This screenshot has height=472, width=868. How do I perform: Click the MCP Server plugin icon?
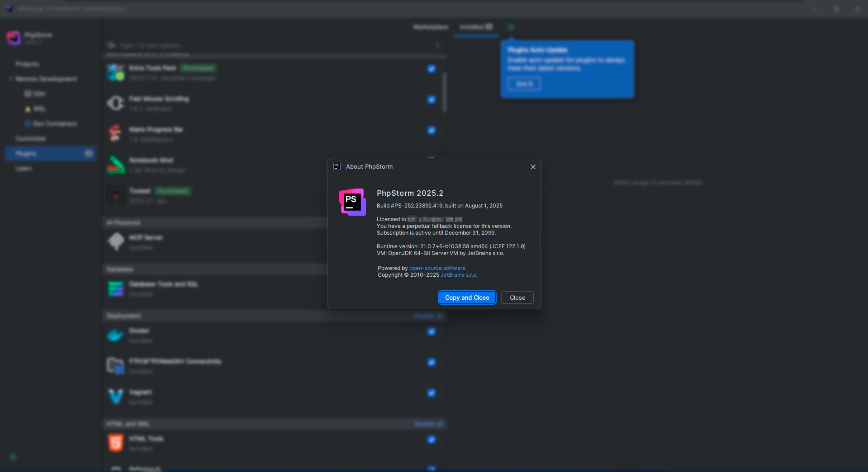point(116,242)
